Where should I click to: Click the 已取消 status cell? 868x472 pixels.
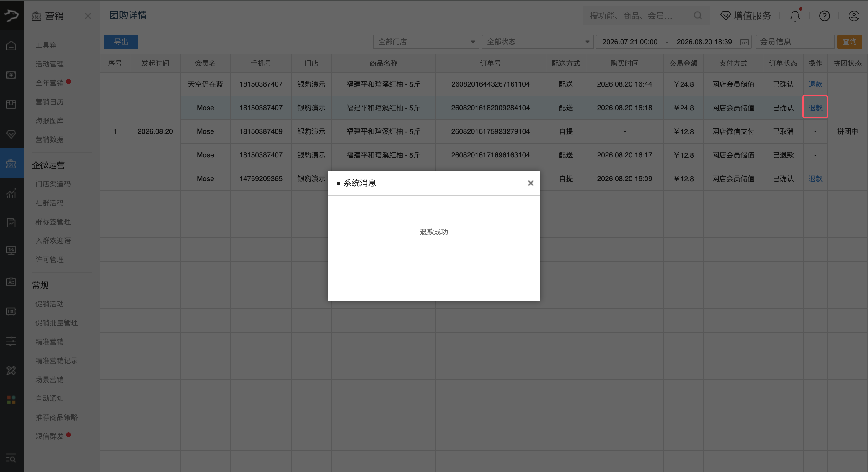click(784, 131)
